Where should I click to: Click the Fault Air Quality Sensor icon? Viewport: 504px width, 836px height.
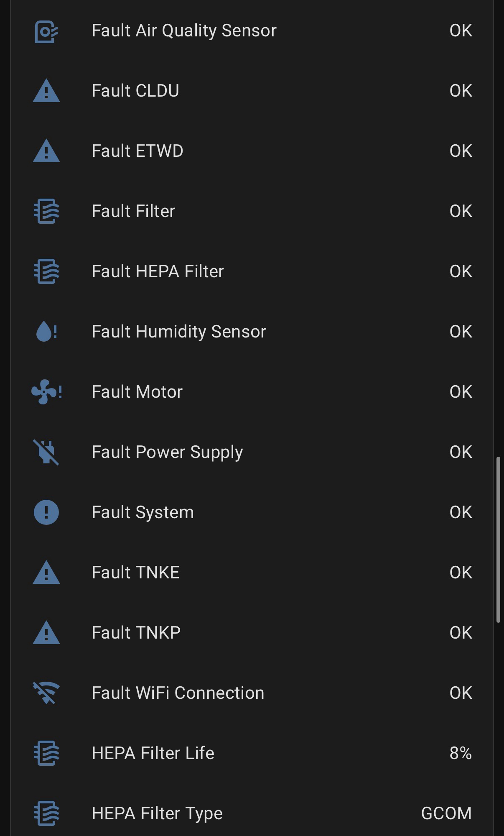point(46,31)
